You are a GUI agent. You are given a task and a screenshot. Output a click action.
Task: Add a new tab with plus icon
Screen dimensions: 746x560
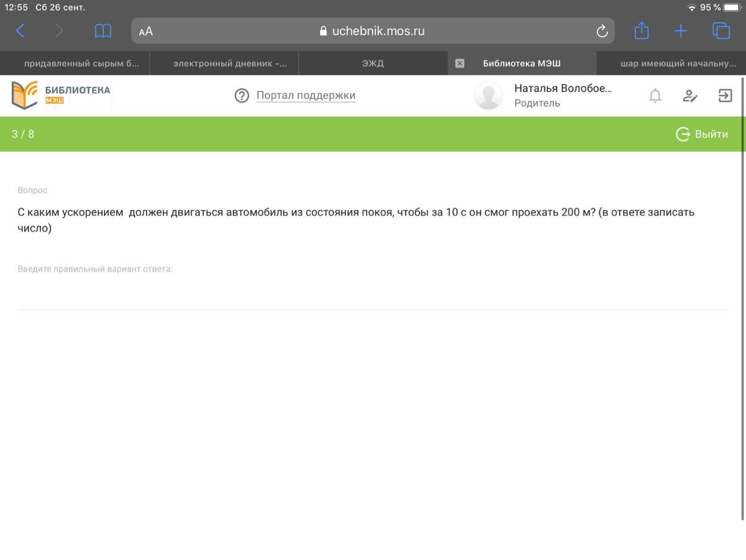(x=681, y=31)
